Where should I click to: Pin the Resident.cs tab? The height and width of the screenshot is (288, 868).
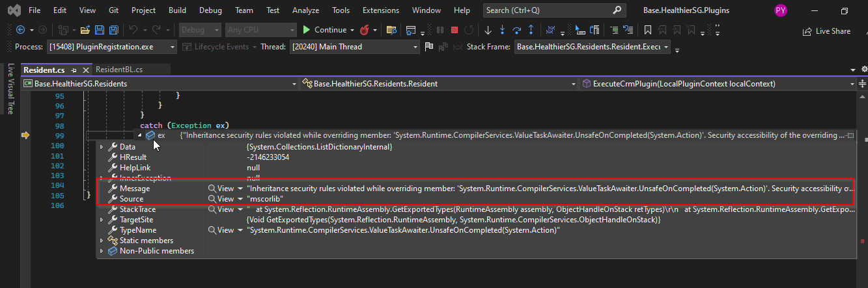(x=74, y=70)
